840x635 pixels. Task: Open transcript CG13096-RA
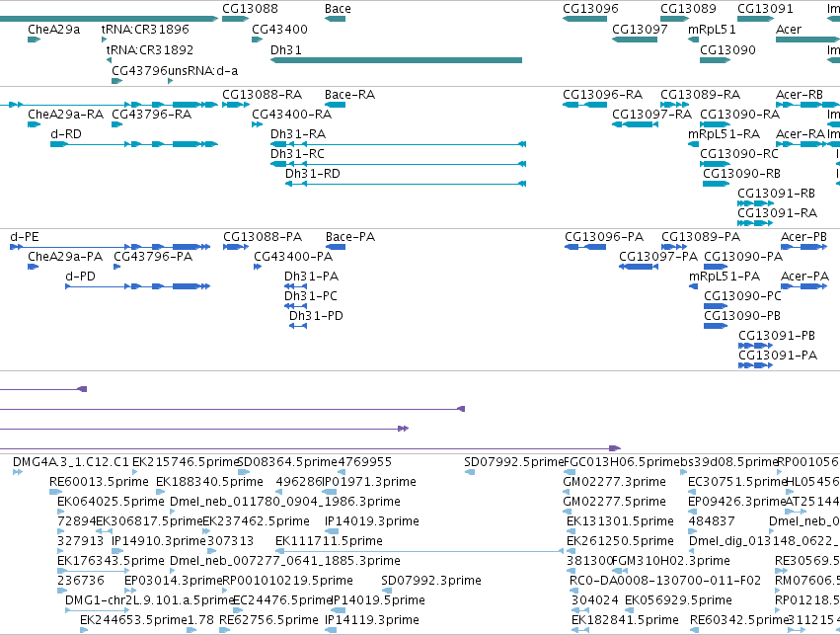coord(602,95)
